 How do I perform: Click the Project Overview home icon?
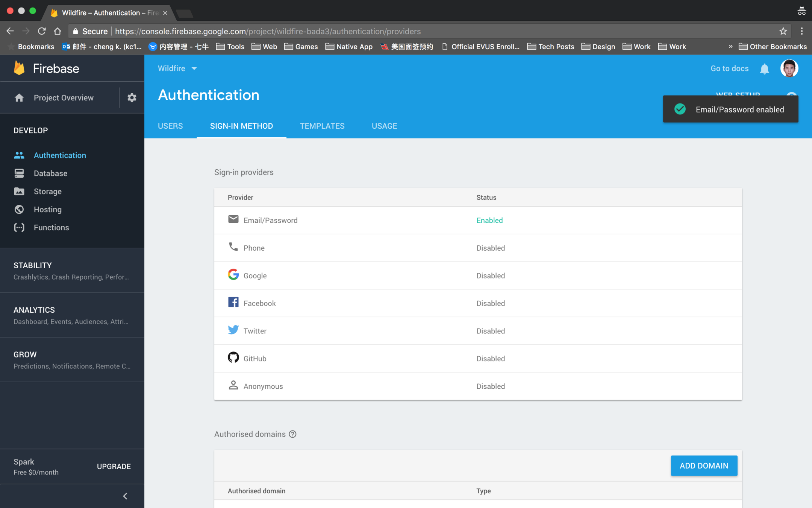[19, 98]
